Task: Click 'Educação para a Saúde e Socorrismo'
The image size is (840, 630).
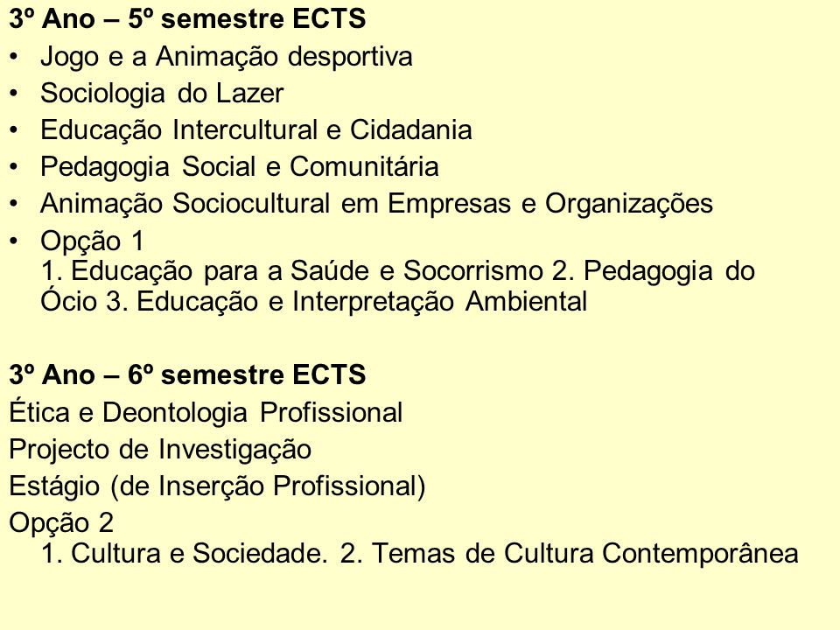Action: click(307, 270)
